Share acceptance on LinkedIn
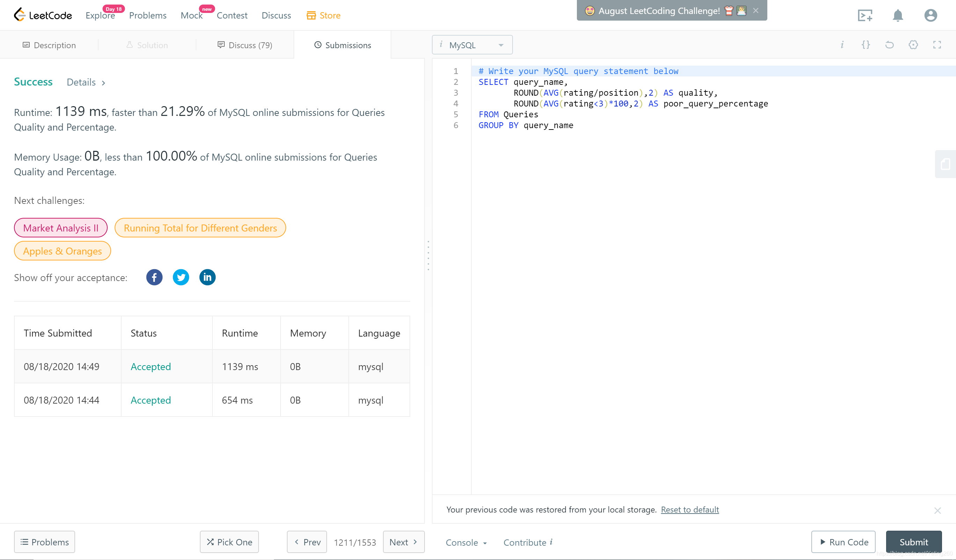The width and height of the screenshot is (956, 560). (207, 277)
